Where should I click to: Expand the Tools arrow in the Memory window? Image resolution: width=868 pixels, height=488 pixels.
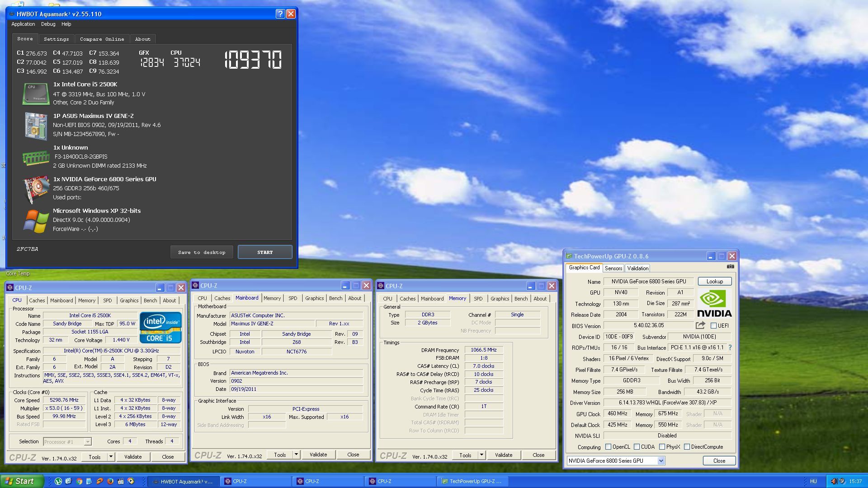(x=481, y=455)
